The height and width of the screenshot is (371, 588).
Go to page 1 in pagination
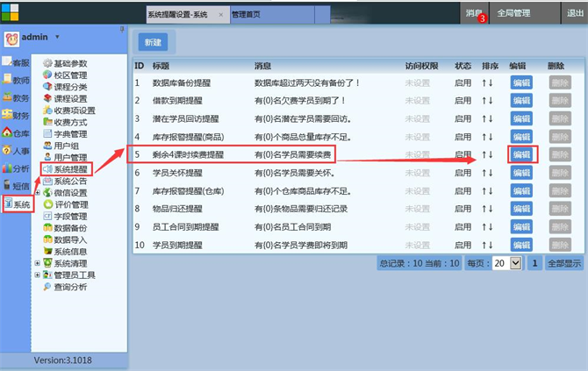(x=534, y=263)
